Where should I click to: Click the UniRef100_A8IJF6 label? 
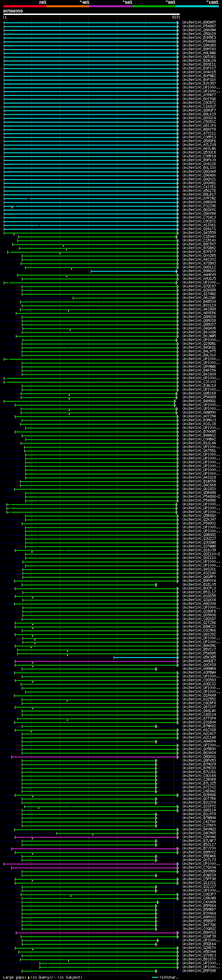point(199,126)
